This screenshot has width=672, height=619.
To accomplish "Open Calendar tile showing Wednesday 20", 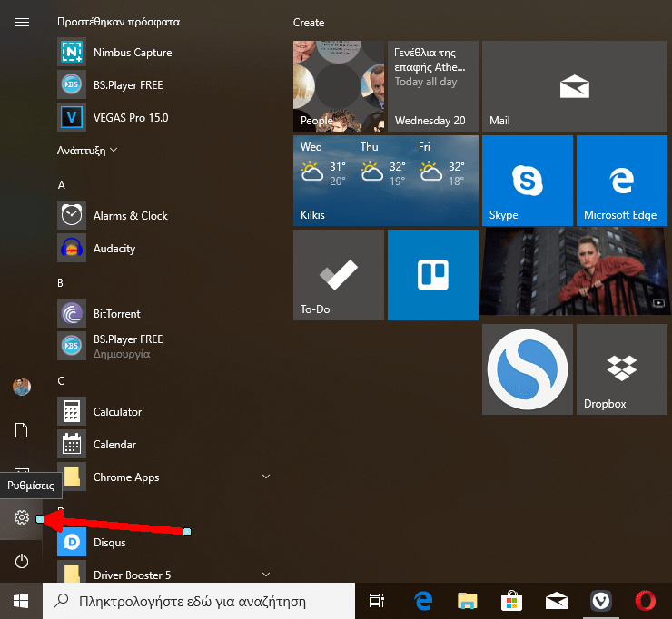I will pyautogui.click(x=433, y=86).
